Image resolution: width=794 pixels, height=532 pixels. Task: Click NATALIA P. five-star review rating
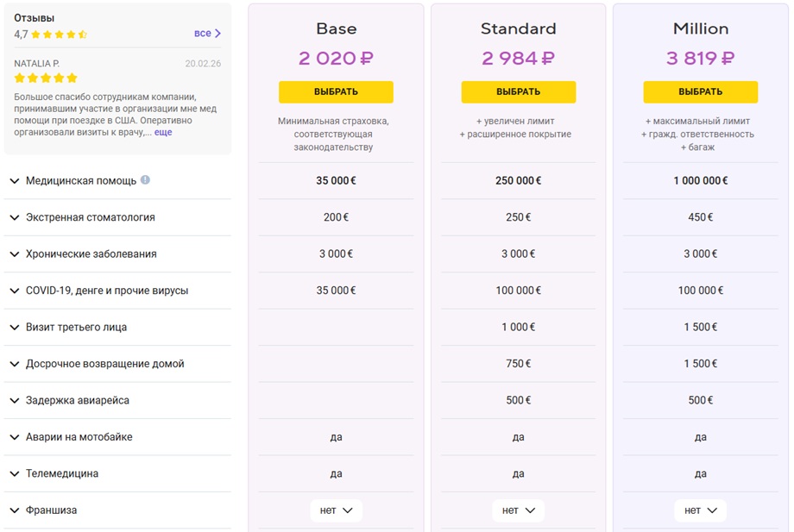coord(46,78)
